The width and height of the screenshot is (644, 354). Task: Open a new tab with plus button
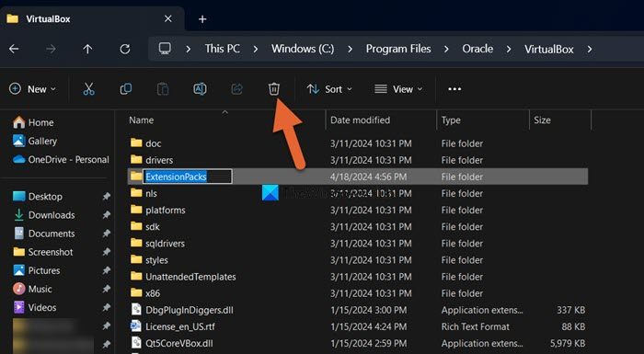pos(202,19)
